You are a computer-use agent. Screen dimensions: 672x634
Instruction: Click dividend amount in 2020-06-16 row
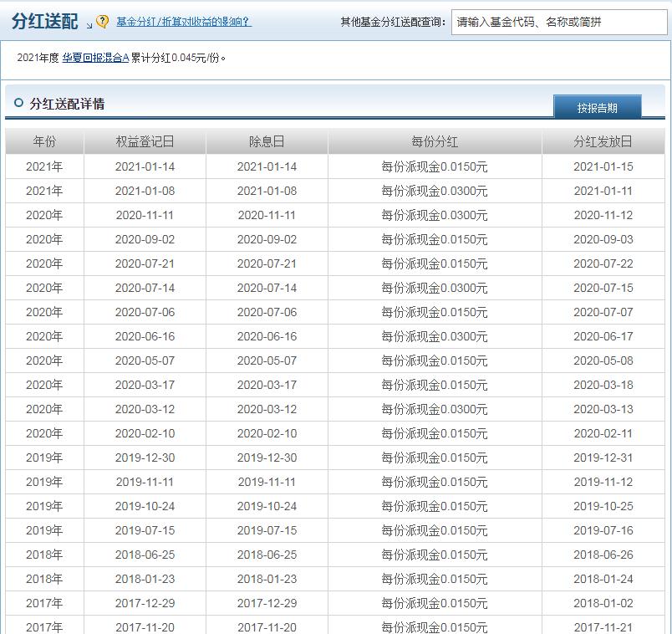point(435,336)
